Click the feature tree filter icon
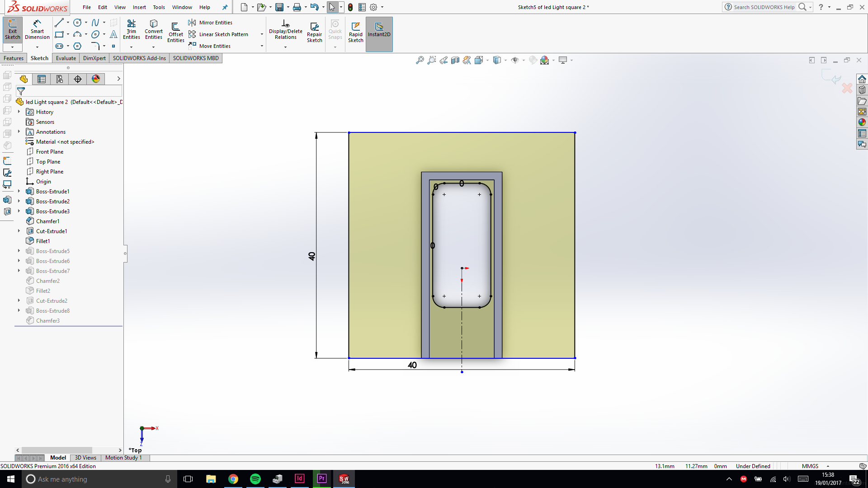The height and width of the screenshot is (488, 868). [x=21, y=91]
